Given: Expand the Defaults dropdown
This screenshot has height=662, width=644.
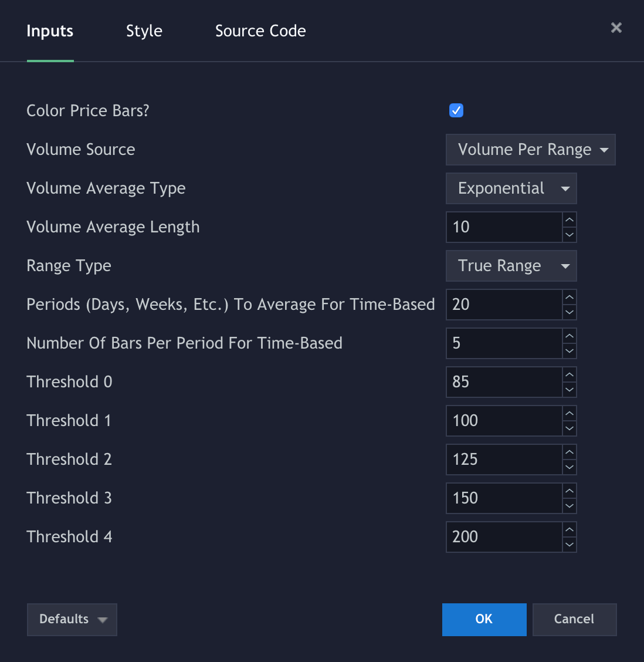Looking at the screenshot, I should coord(72,619).
